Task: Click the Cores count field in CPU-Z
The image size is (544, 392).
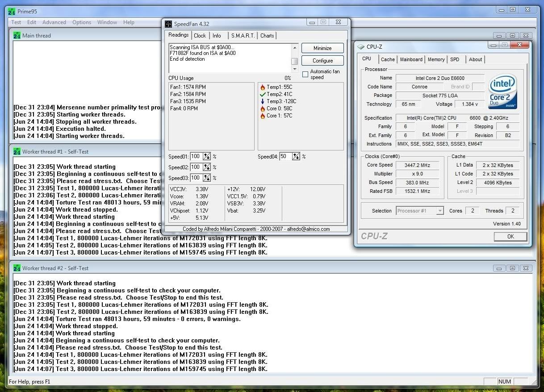Action: click(x=473, y=211)
